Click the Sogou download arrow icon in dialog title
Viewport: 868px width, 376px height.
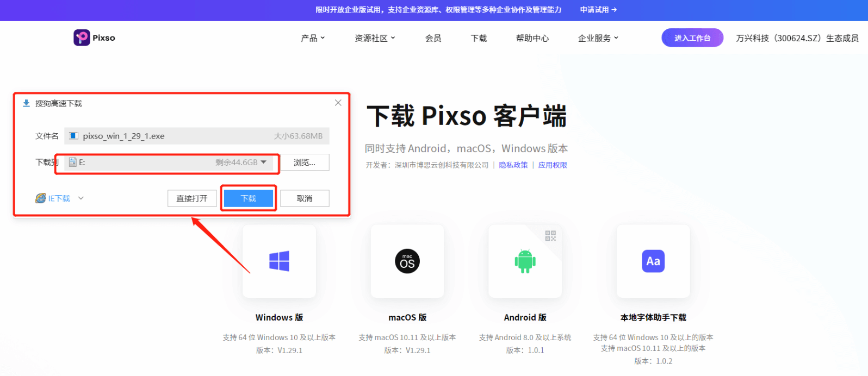[26, 103]
